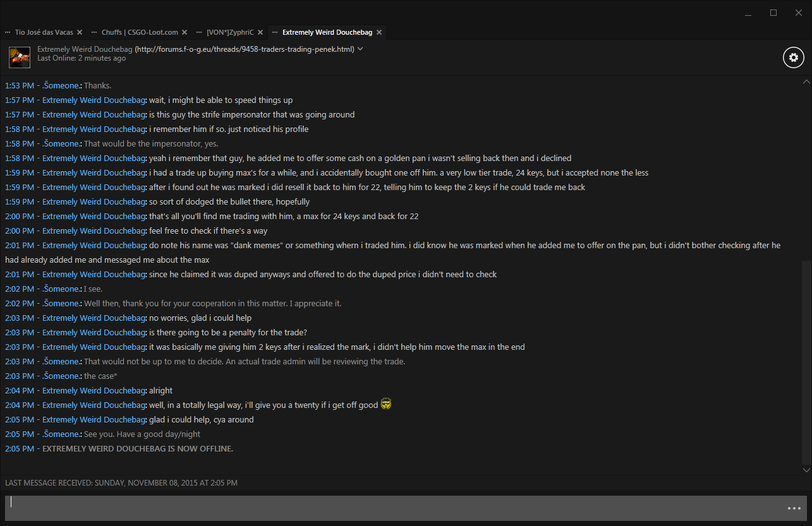Screen dimensions: 812x526
Task: Click the status dots on [VON*]ZyphriC tab
Action: [x=199, y=32]
